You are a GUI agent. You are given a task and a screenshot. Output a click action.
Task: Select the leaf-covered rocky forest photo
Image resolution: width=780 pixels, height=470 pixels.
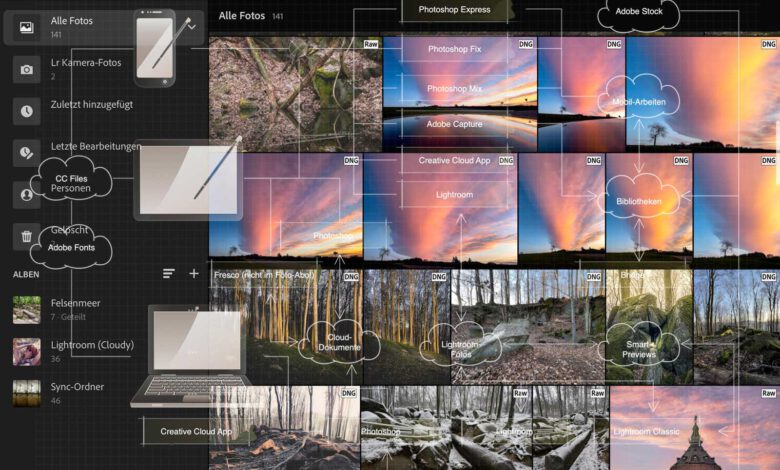[x=528, y=327]
